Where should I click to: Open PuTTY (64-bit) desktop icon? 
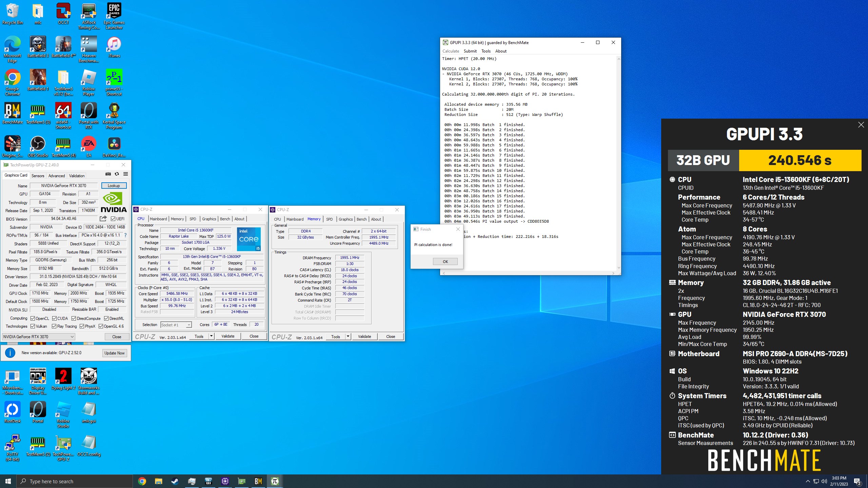[x=13, y=448]
